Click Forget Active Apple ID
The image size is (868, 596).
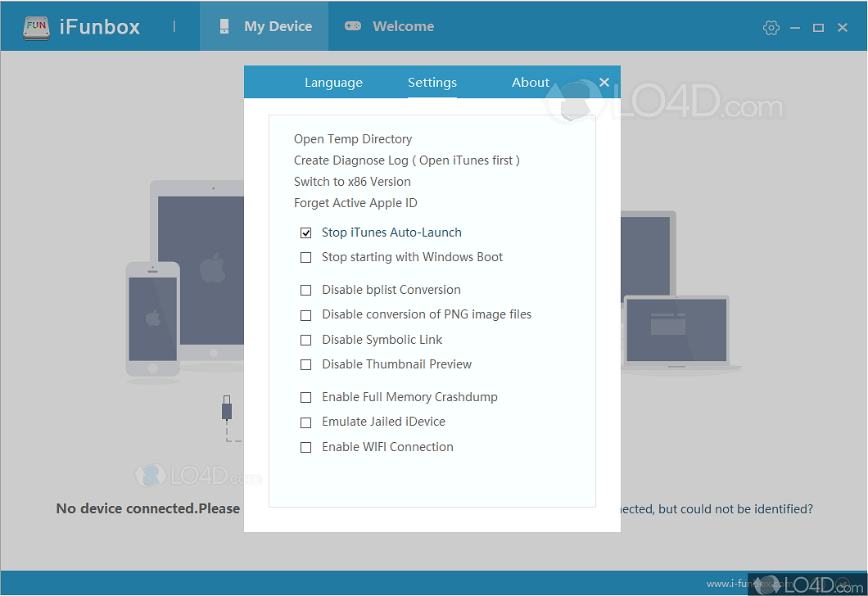point(355,203)
